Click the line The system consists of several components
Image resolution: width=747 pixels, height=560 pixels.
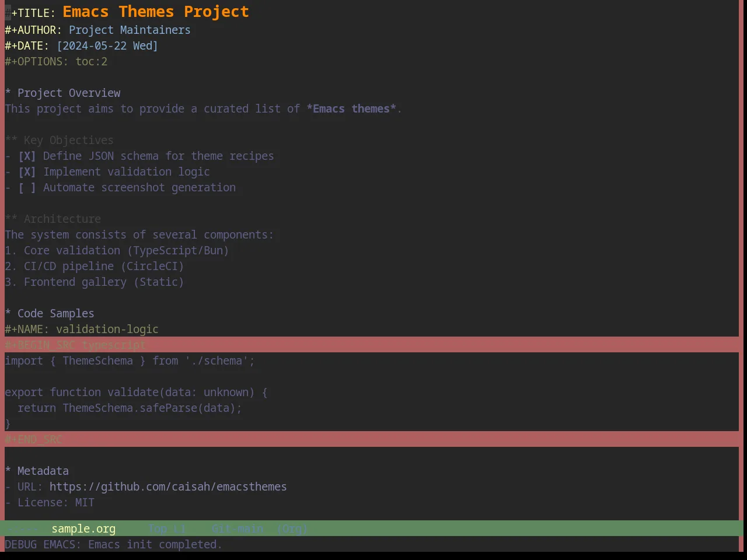(x=139, y=235)
